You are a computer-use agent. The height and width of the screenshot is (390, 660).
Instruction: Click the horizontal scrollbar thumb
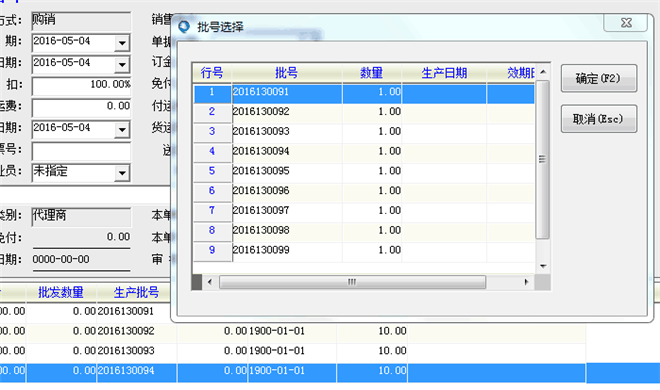tap(352, 282)
